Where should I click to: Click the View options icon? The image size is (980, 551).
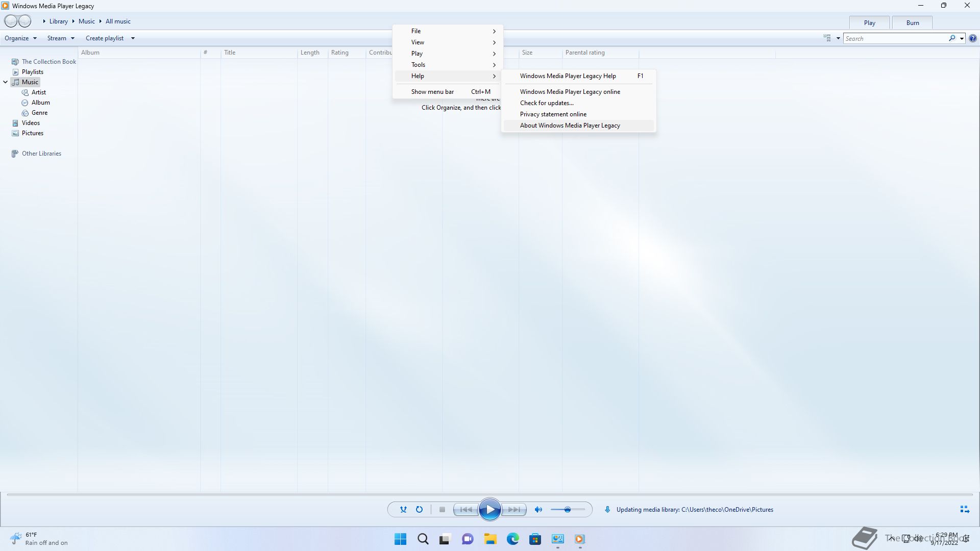[827, 38]
